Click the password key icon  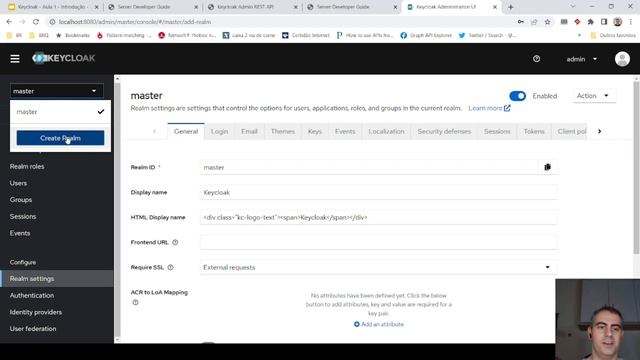(520, 22)
